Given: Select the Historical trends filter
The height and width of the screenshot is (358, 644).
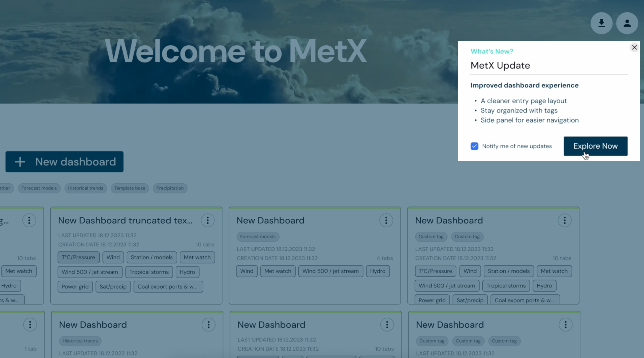Looking at the screenshot, I should (x=86, y=188).
